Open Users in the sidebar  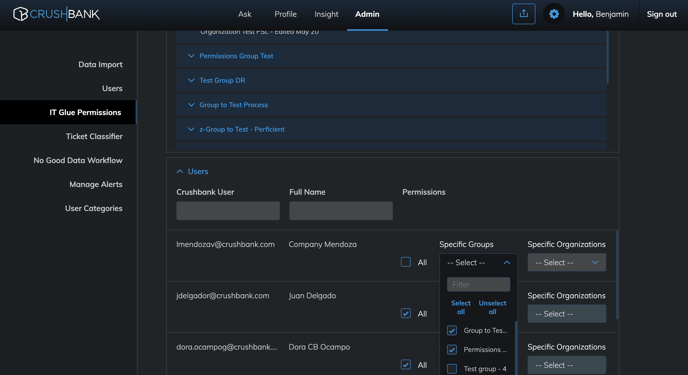point(112,88)
